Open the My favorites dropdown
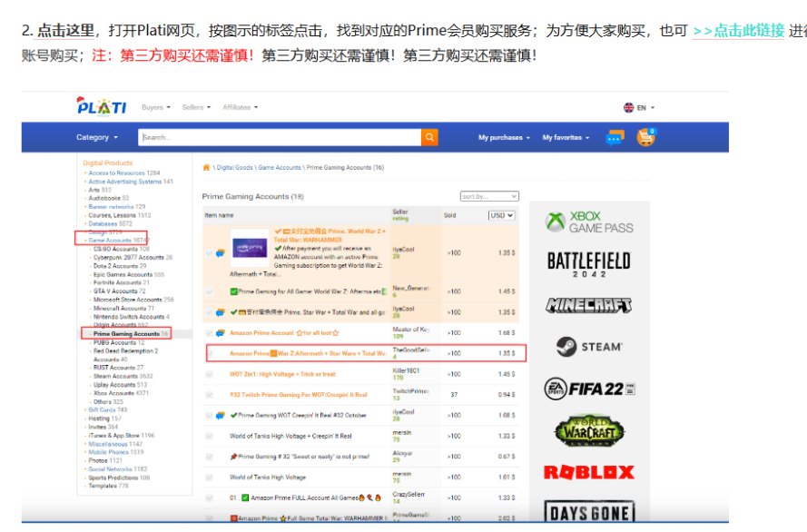 [x=566, y=137]
